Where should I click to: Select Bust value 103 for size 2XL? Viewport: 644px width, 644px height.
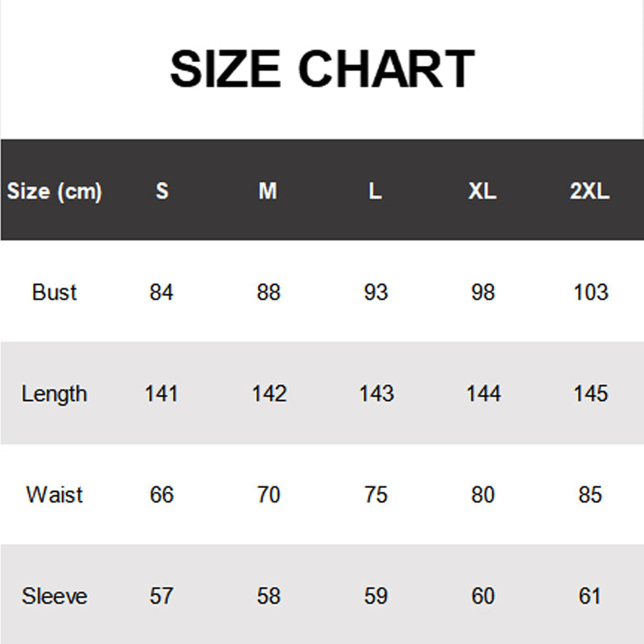[x=590, y=292]
